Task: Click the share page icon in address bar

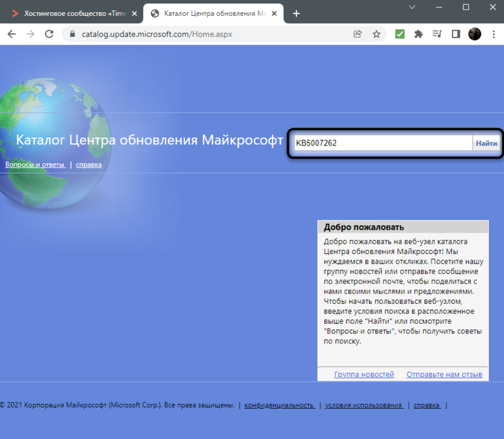Action: coord(358,35)
